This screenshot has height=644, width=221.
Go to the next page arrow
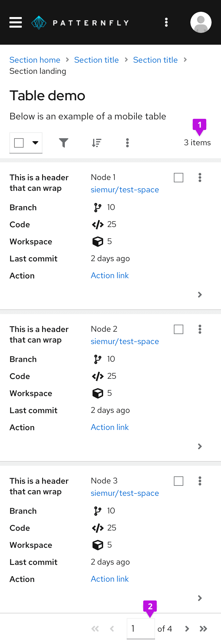point(187,629)
